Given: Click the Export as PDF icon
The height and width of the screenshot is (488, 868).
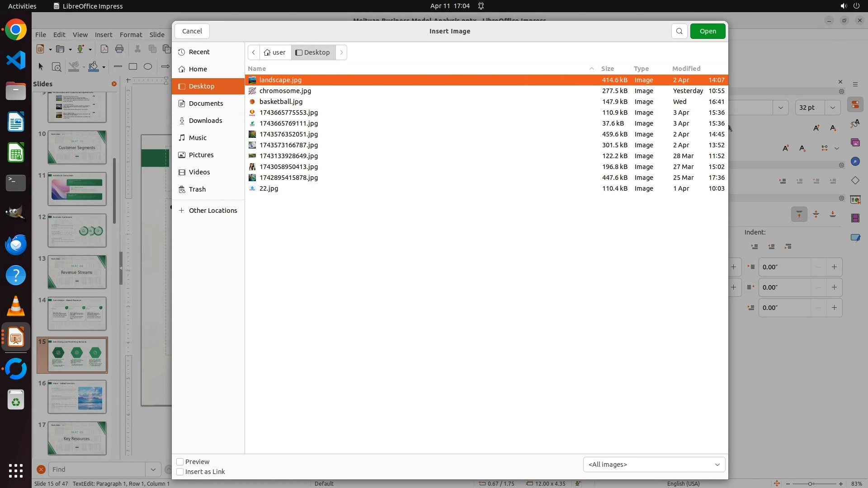Looking at the screenshot, I should click(x=104, y=49).
